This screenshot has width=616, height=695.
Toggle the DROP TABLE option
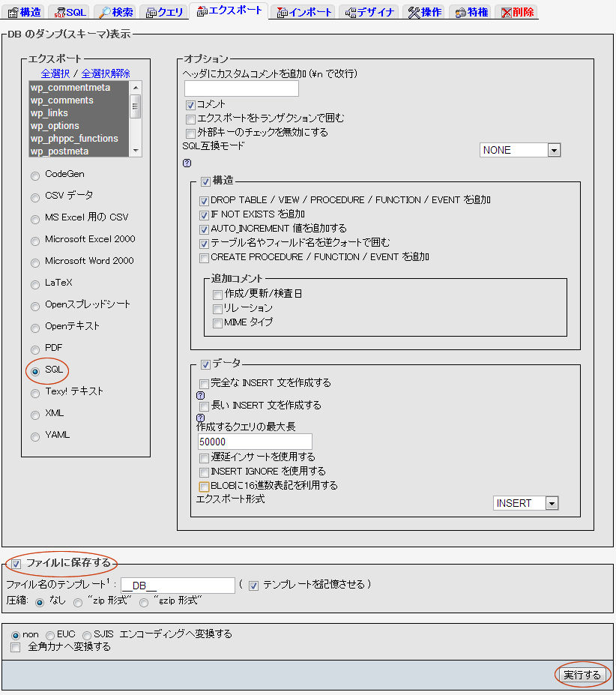pyautogui.click(x=204, y=201)
